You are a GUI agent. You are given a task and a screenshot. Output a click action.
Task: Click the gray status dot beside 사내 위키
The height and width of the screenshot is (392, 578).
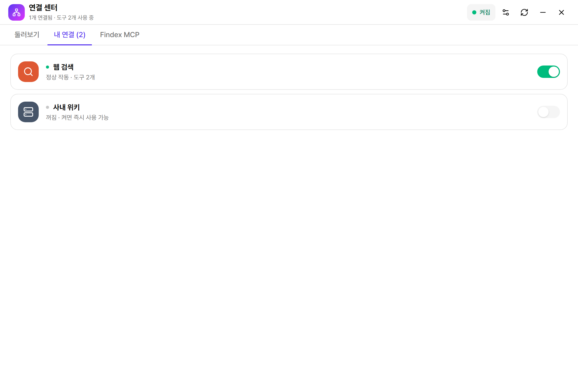[47, 107]
